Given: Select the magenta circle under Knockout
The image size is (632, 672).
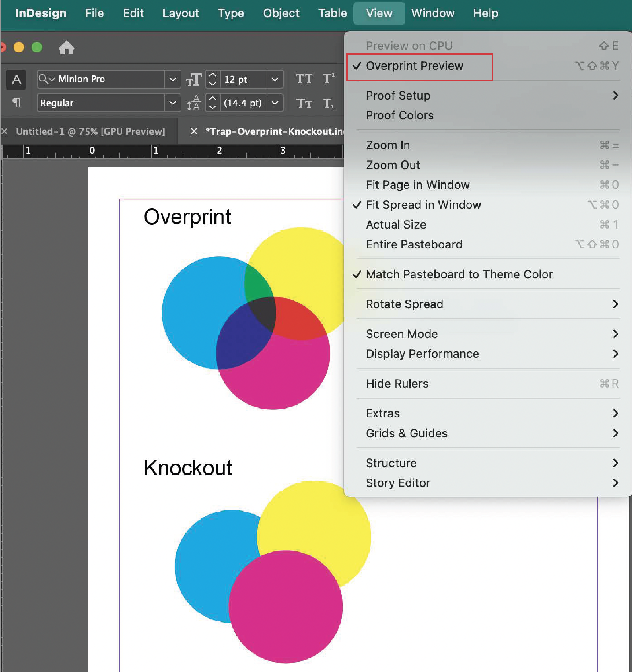Looking at the screenshot, I should coord(286,607).
